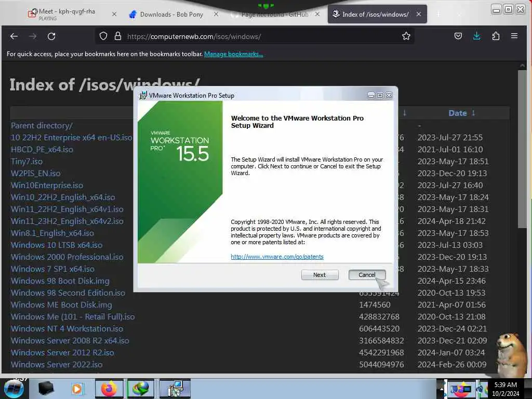Open Windows 2000 Professional.iso link

click(x=67, y=257)
